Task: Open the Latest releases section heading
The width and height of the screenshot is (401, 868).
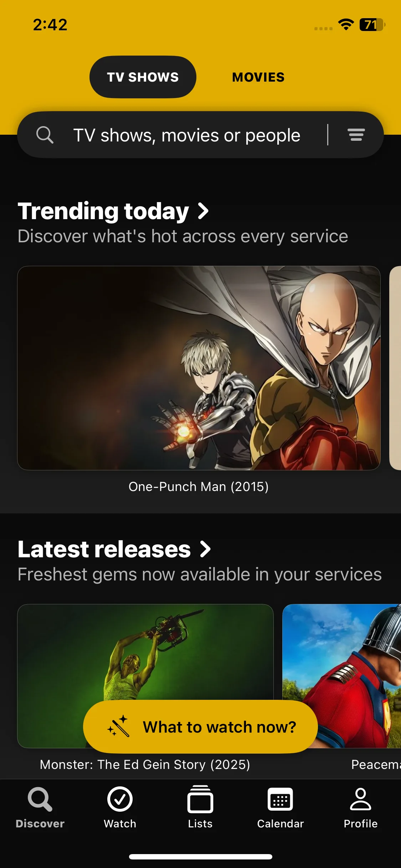Action: click(x=104, y=549)
